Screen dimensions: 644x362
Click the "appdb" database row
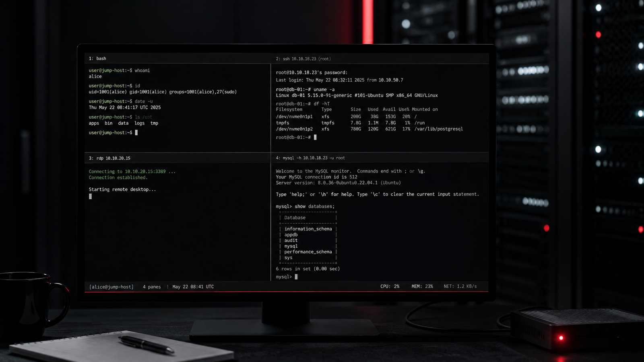pos(291,235)
